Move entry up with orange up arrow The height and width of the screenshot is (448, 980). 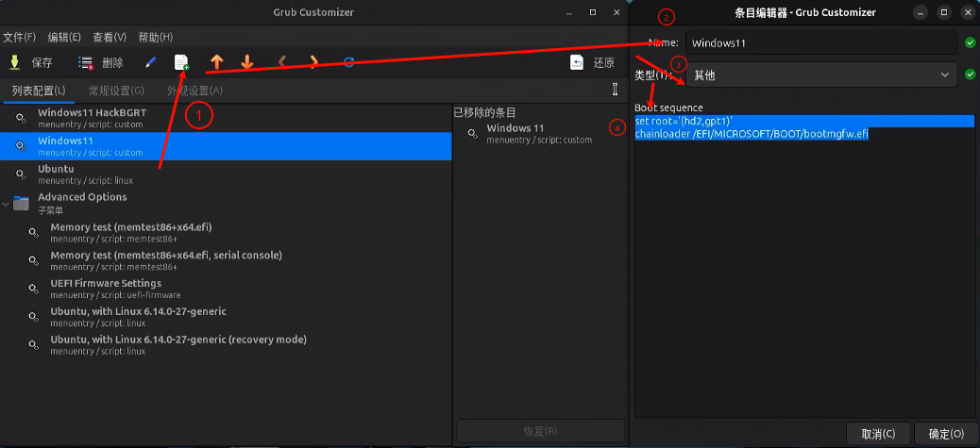217,63
